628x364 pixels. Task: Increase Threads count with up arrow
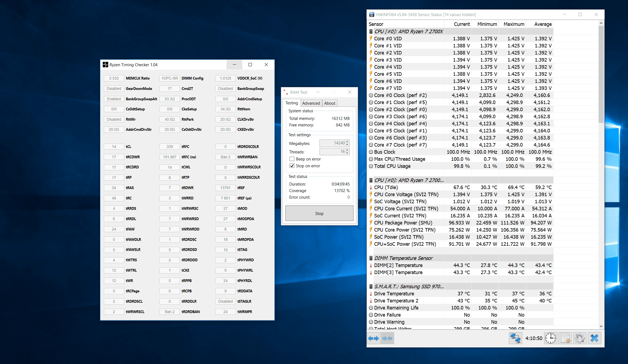[x=347, y=150]
